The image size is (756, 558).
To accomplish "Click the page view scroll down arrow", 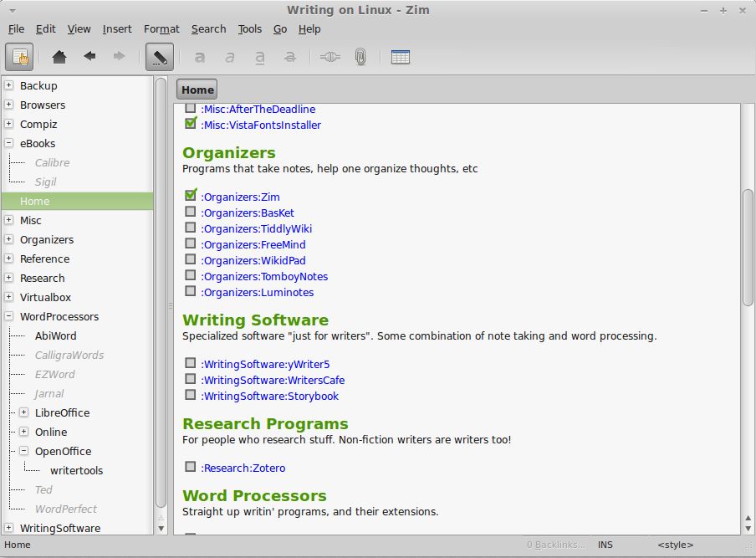I will [748, 529].
